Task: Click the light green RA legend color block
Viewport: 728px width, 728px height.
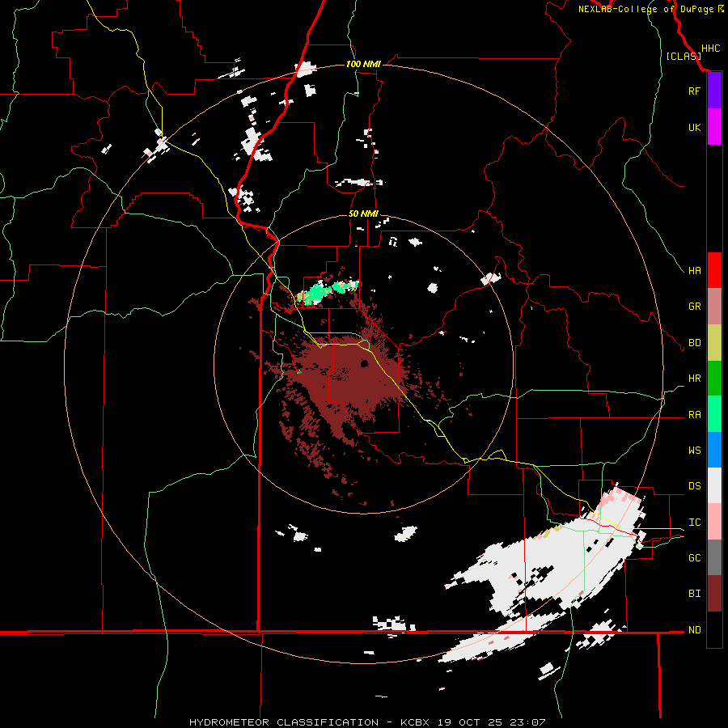Action: (x=714, y=414)
